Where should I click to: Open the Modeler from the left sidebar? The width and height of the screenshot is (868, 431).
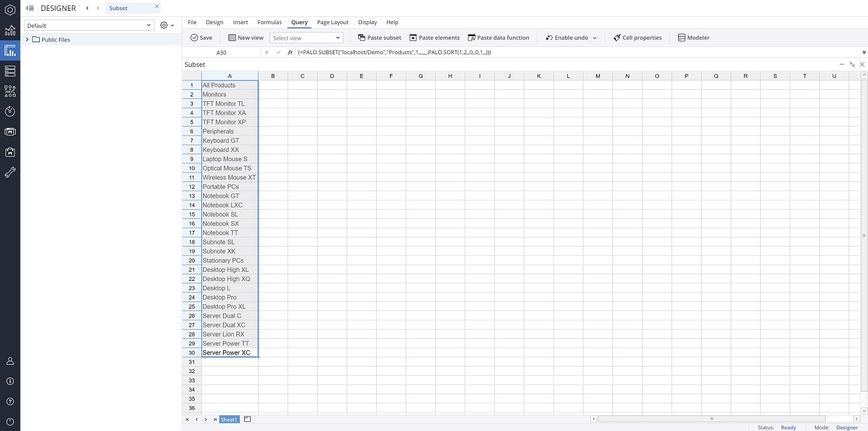10,71
